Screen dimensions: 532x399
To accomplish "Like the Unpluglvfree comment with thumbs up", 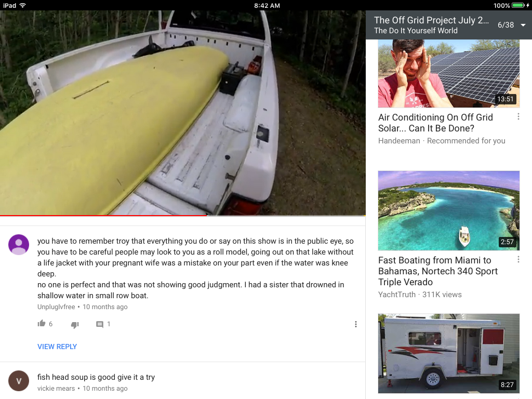I will [42, 324].
